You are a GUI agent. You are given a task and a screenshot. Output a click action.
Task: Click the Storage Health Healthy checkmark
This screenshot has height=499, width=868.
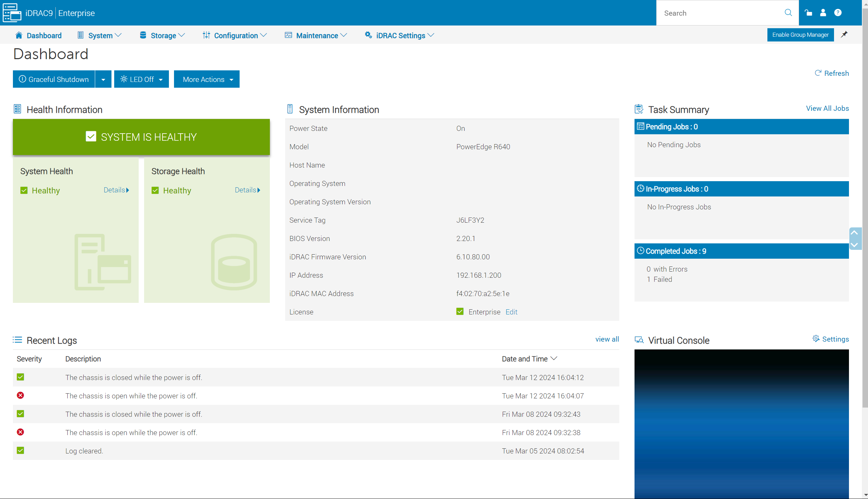tap(155, 190)
